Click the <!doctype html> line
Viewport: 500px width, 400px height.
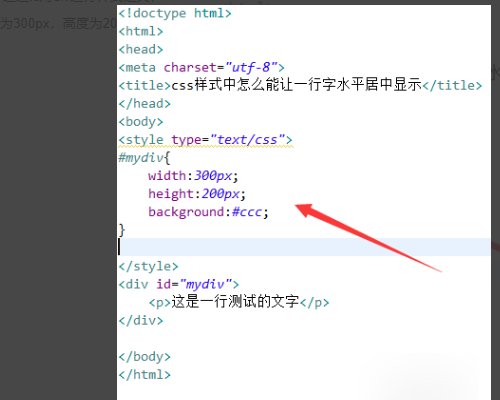point(175,13)
